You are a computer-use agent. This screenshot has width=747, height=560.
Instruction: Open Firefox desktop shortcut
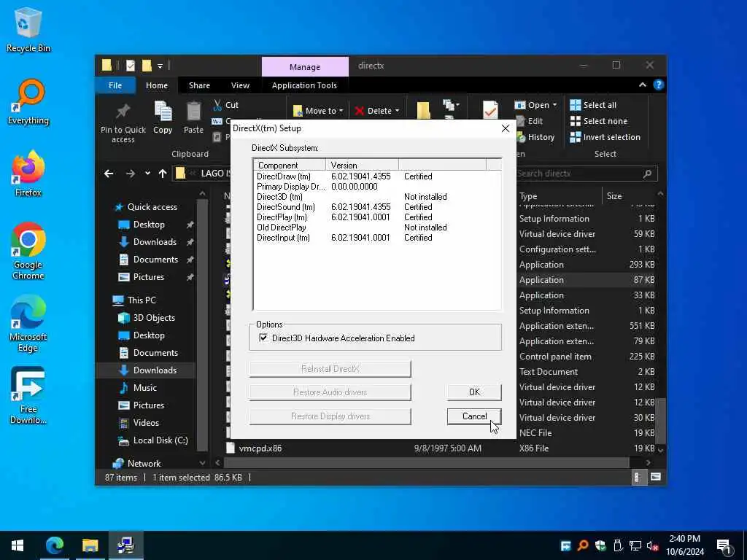pos(28,174)
